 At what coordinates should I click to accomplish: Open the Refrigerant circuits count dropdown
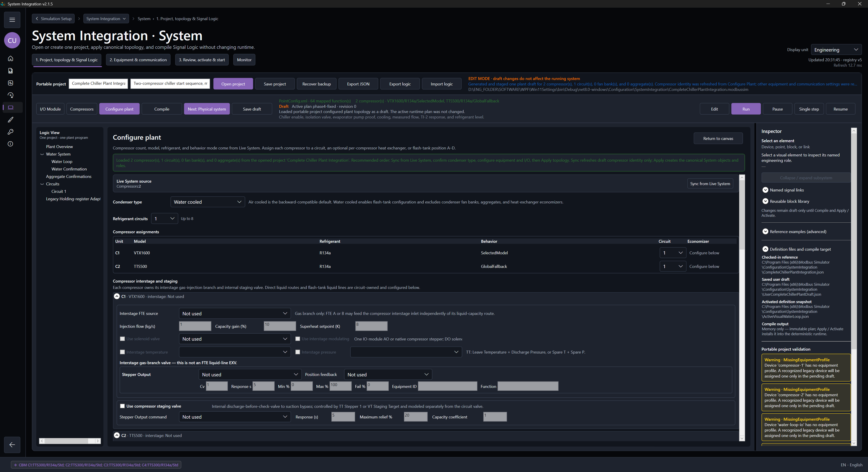click(164, 219)
